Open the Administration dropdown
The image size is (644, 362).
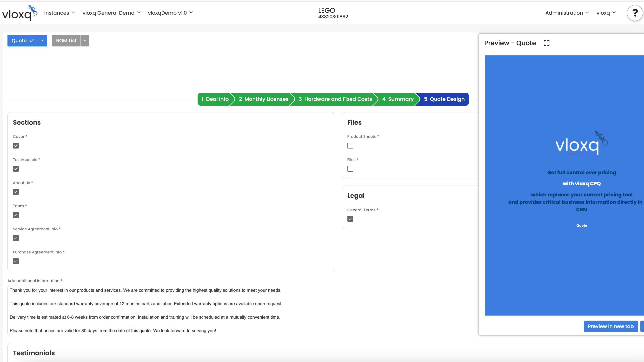567,13
